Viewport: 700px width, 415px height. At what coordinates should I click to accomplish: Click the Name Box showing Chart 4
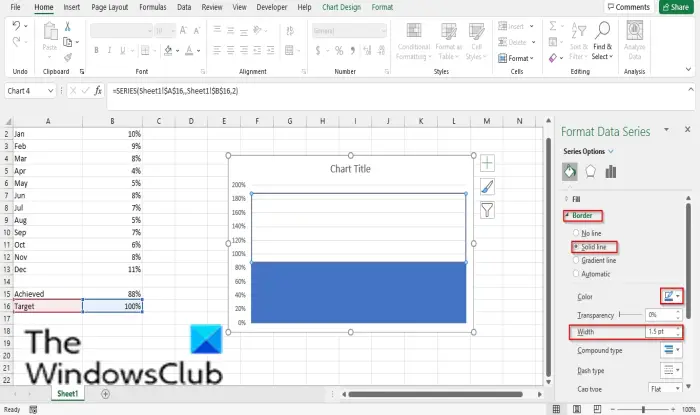point(29,91)
